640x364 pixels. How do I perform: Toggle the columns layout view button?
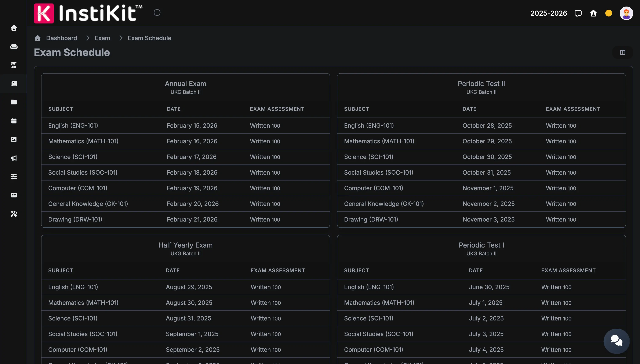click(622, 52)
